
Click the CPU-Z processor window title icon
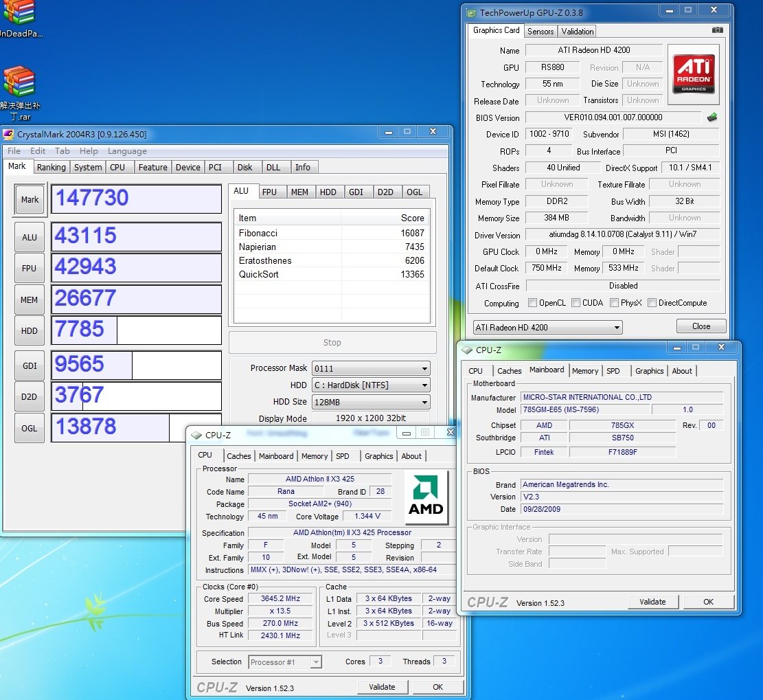click(196, 436)
